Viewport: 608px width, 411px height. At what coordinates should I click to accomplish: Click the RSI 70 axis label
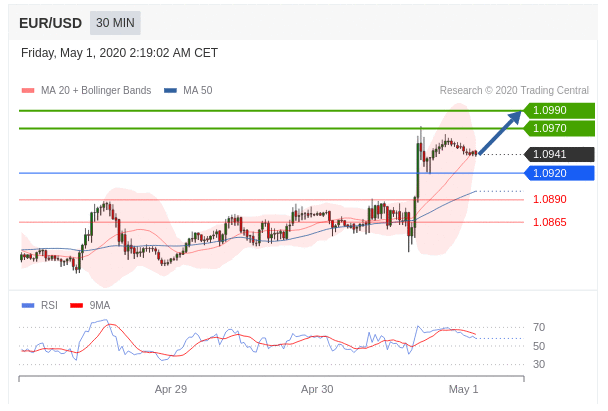pos(539,327)
